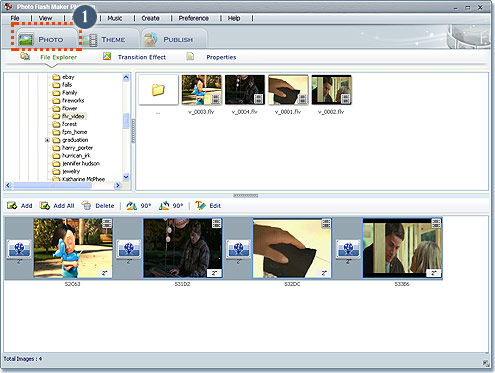Image resolution: width=495 pixels, height=373 pixels.
Task: Open the Create menu
Action: coord(150,18)
